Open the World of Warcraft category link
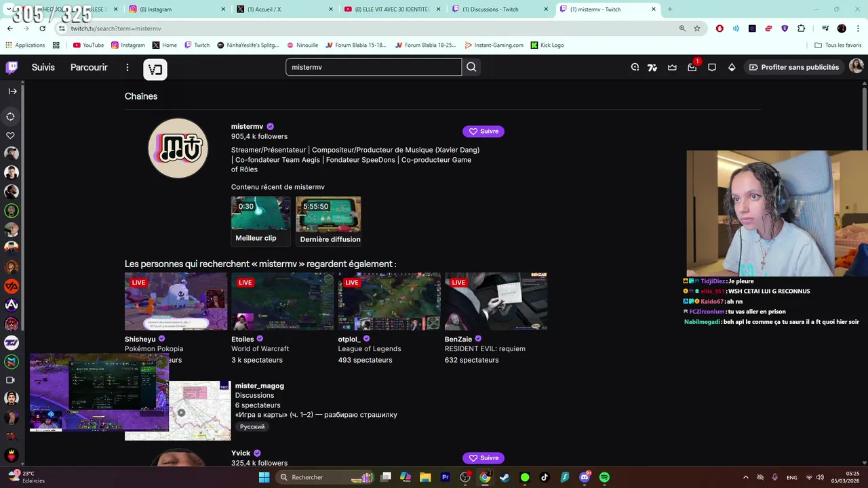Viewport: 868px width, 488px height. click(260, 349)
